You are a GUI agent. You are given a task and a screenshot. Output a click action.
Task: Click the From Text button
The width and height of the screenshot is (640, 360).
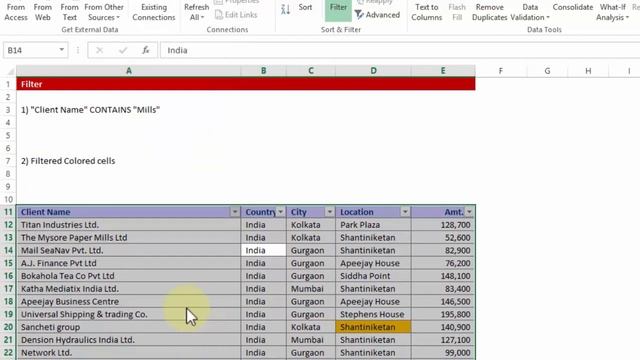click(x=69, y=12)
